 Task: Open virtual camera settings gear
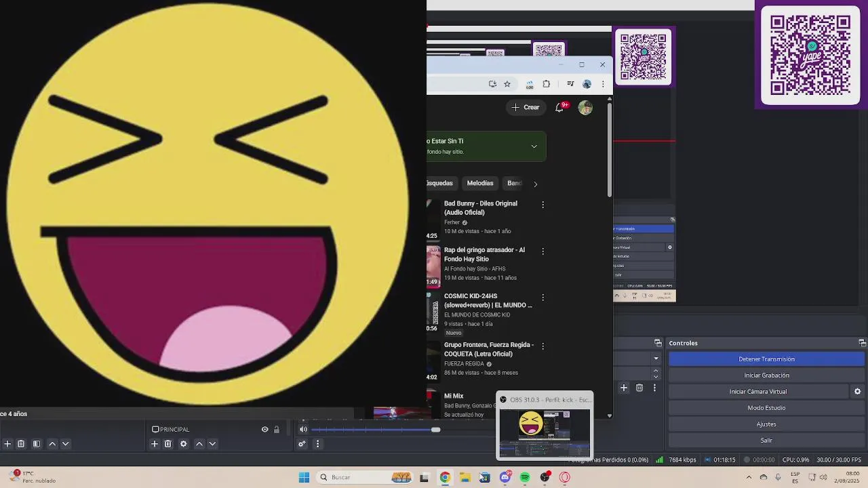(x=857, y=392)
